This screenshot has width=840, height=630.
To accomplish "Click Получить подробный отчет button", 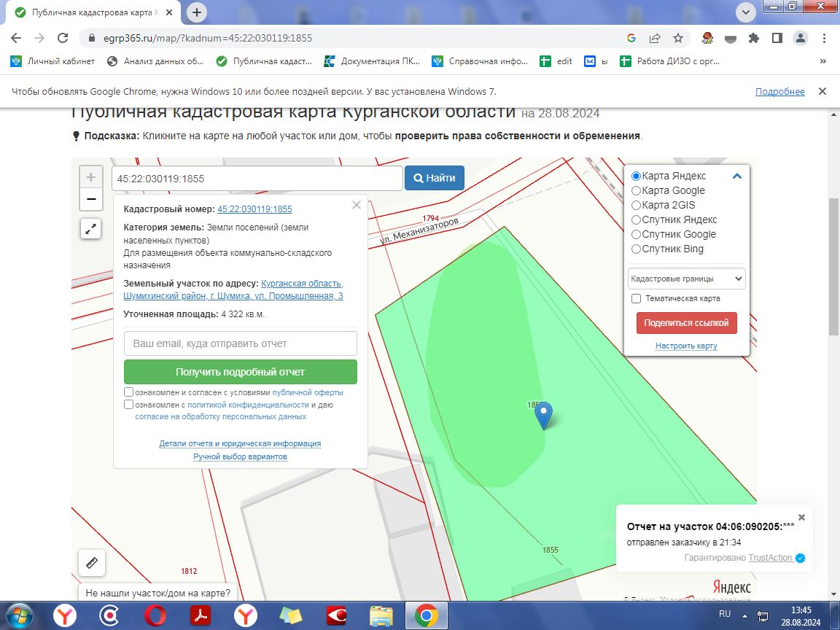I will click(x=240, y=372).
